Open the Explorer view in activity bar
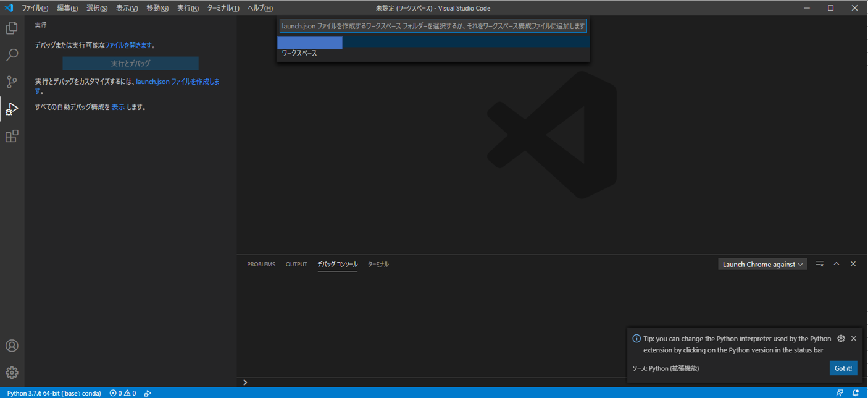 click(12, 28)
